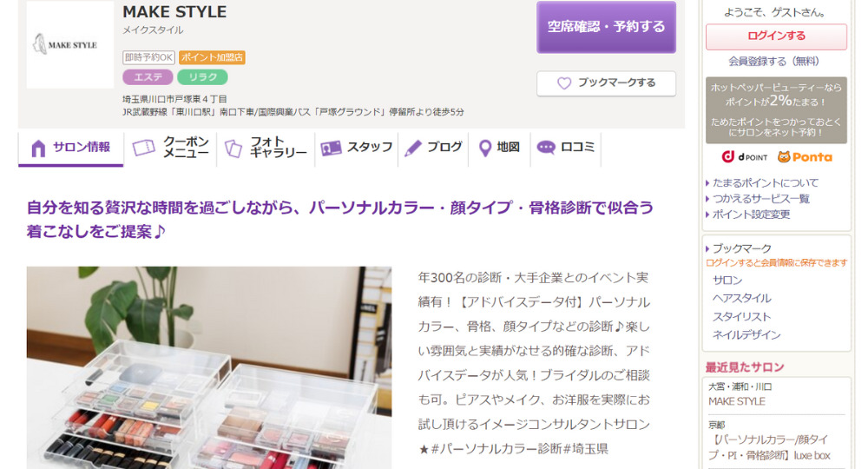
Task: Click the ログインする button
Action: [x=776, y=36]
